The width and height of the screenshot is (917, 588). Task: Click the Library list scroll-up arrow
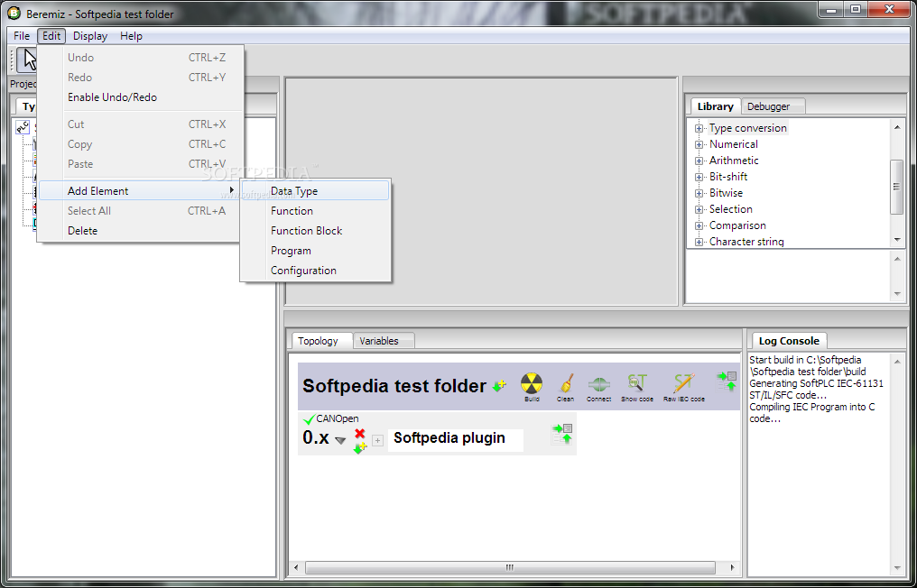pyautogui.click(x=898, y=127)
